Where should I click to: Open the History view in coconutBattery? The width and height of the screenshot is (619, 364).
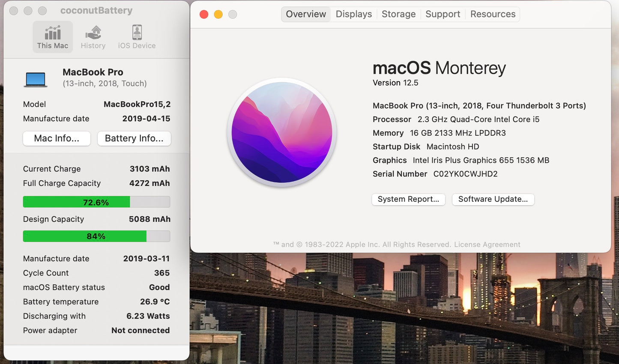[x=93, y=37]
